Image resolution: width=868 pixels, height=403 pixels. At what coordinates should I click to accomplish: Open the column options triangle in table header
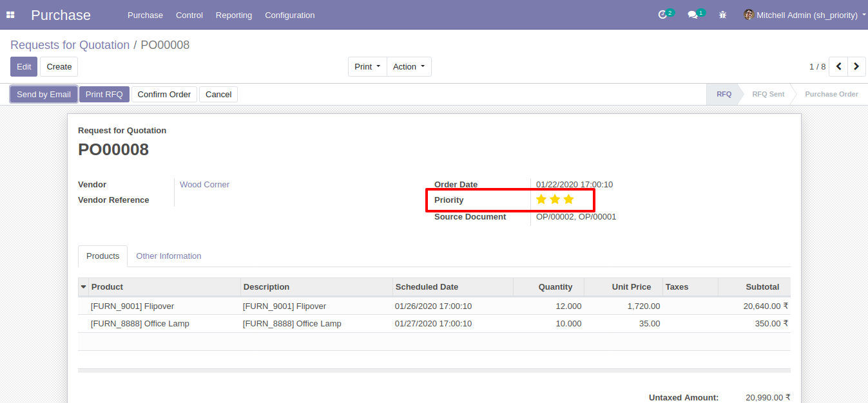83,287
